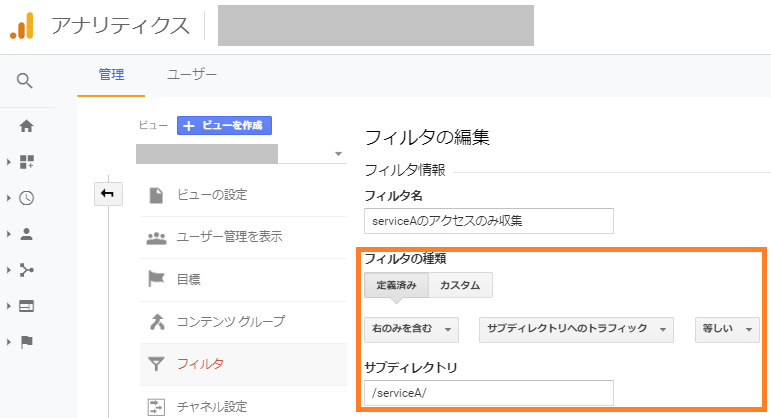Click the back arrow button beside view menu

coord(107,194)
